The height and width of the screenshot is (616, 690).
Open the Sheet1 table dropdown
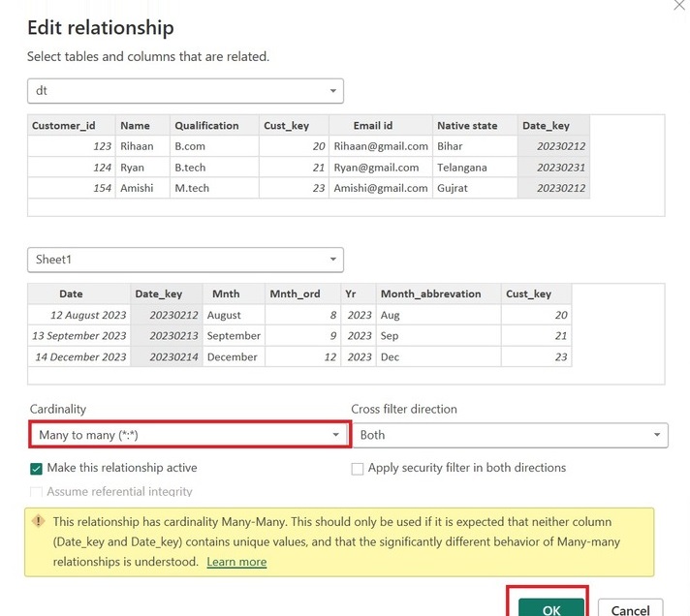point(185,260)
